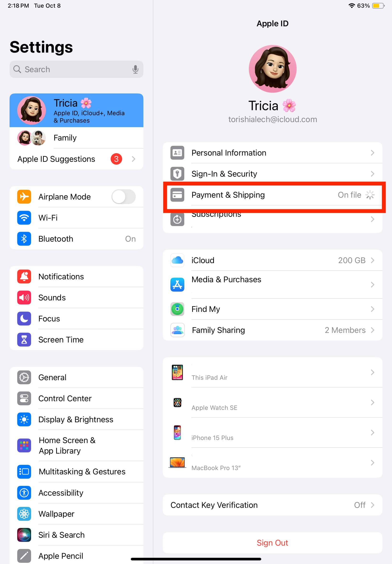Image resolution: width=392 pixels, height=564 pixels.
Task: Tap the microphone icon in Search
Action: tap(135, 70)
